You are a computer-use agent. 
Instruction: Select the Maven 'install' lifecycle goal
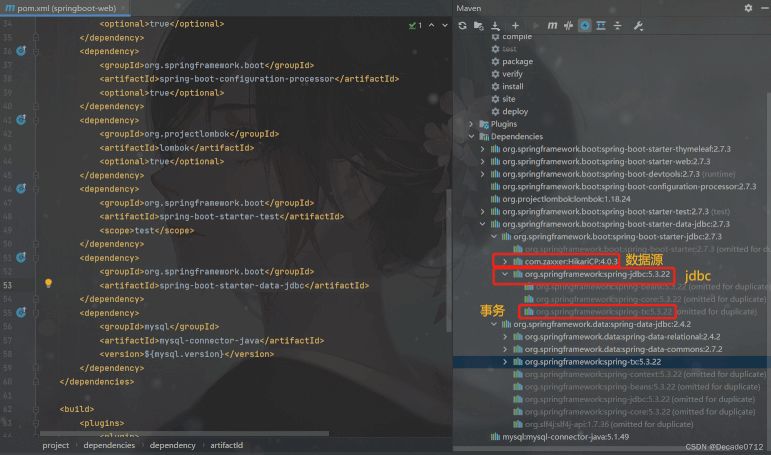tap(512, 87)
